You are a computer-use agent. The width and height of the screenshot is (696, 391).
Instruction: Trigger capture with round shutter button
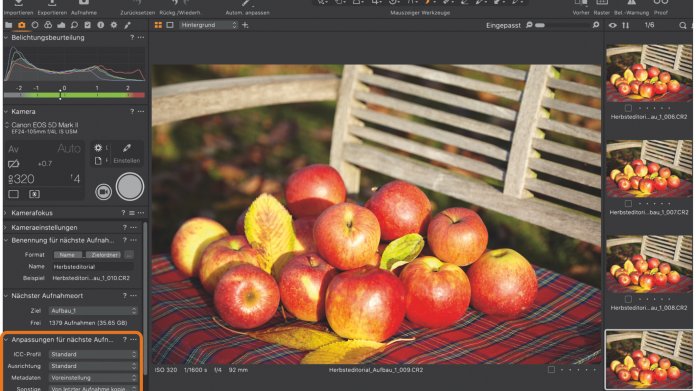point(130,187)
